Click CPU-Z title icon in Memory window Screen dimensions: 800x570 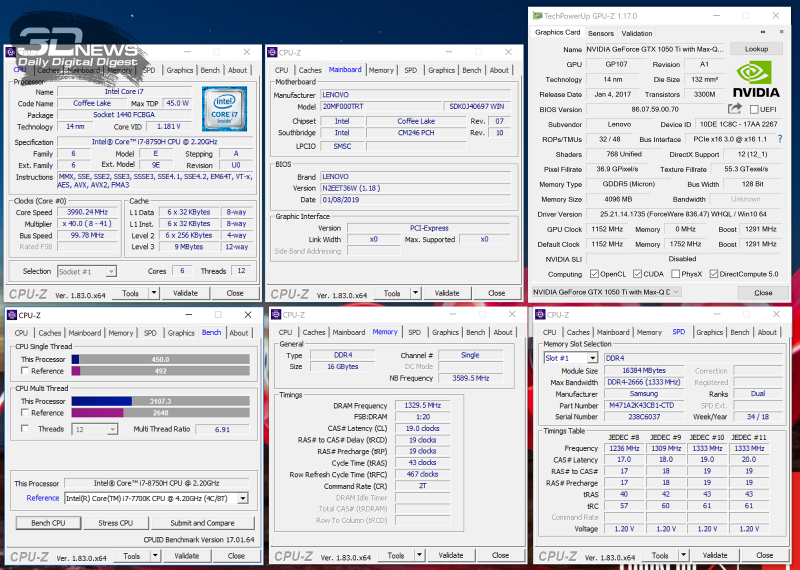[x=276, y=315]
